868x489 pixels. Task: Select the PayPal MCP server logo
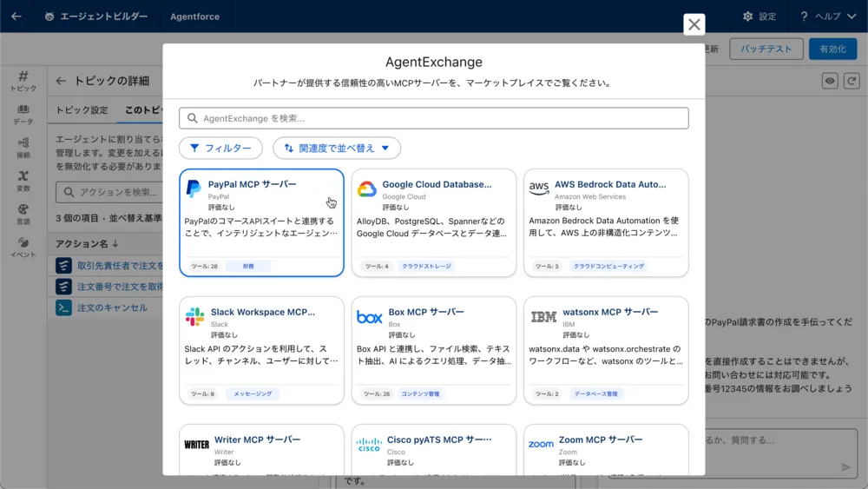click(194, 188)
